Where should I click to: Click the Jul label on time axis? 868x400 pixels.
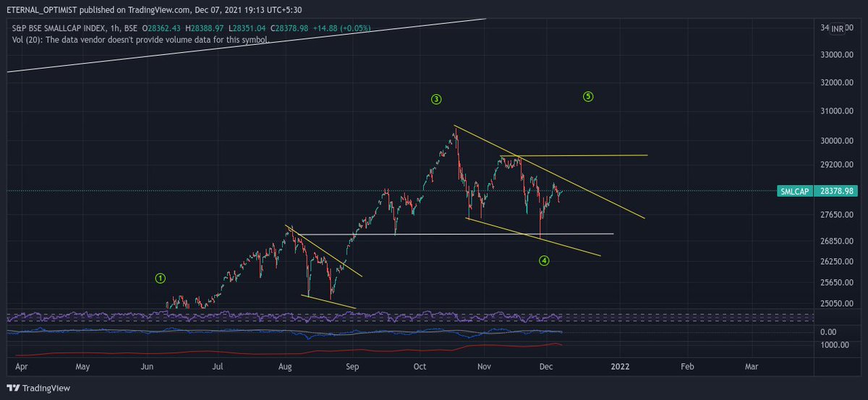pyautogui.click(x=218, y=367)
